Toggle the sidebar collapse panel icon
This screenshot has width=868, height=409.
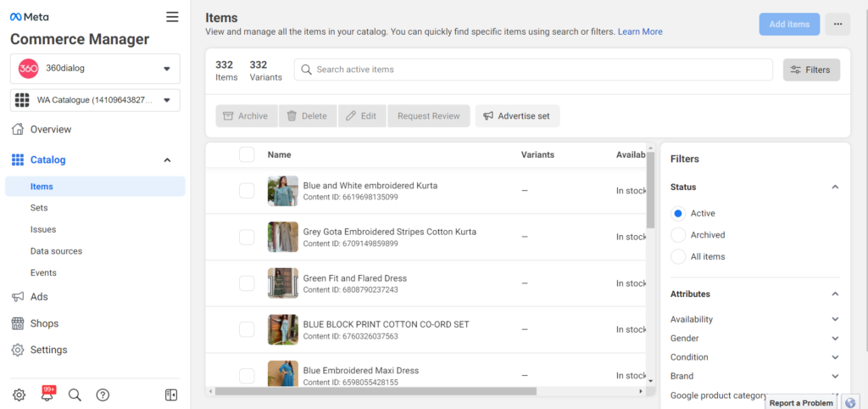(x=171, y=395)
